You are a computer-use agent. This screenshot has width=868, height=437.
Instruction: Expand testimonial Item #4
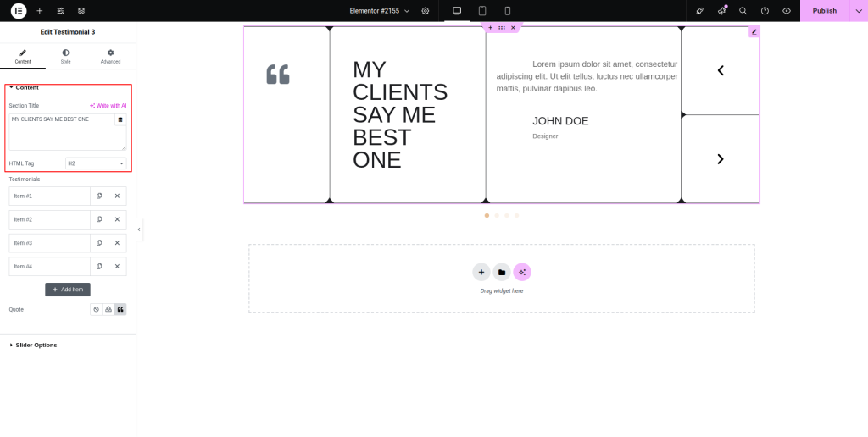[x=49, y=266]
